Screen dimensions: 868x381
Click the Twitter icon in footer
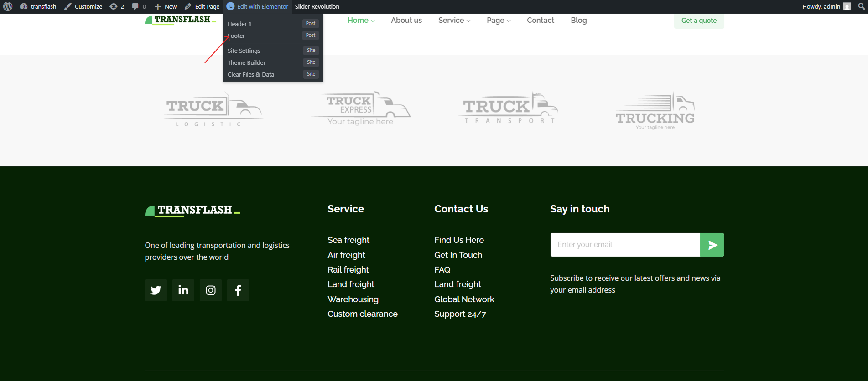[x=156, y=290]
